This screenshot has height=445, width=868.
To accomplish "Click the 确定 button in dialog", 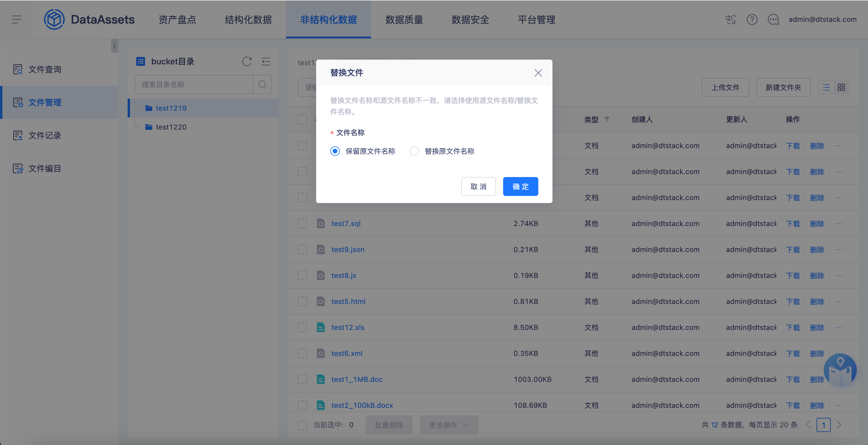I will coord(520,186).
